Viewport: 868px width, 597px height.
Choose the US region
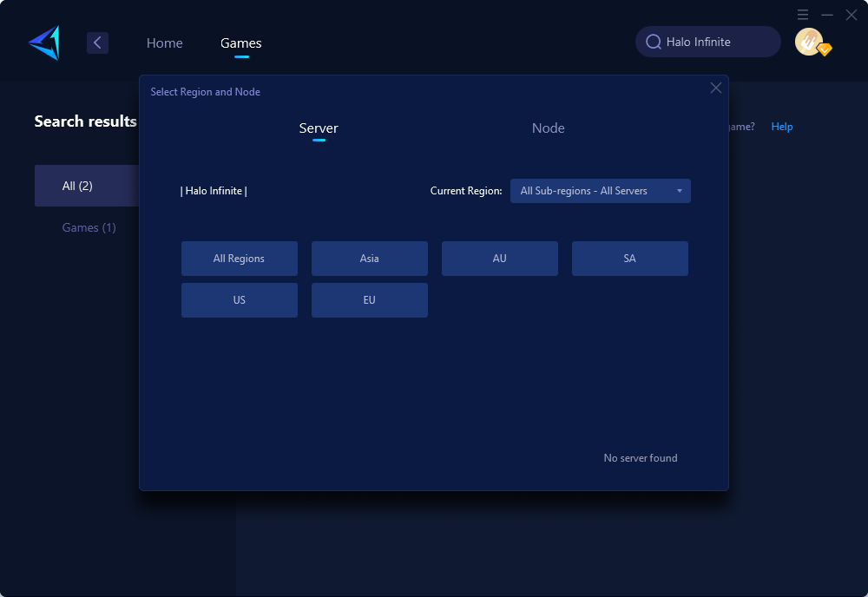tap(239, 300)
